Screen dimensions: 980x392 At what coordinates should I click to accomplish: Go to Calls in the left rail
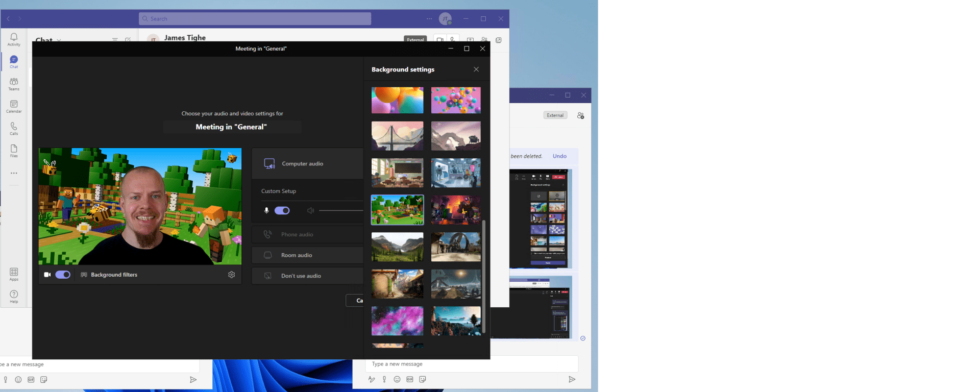pyautogui.click(x=14, y=128)
